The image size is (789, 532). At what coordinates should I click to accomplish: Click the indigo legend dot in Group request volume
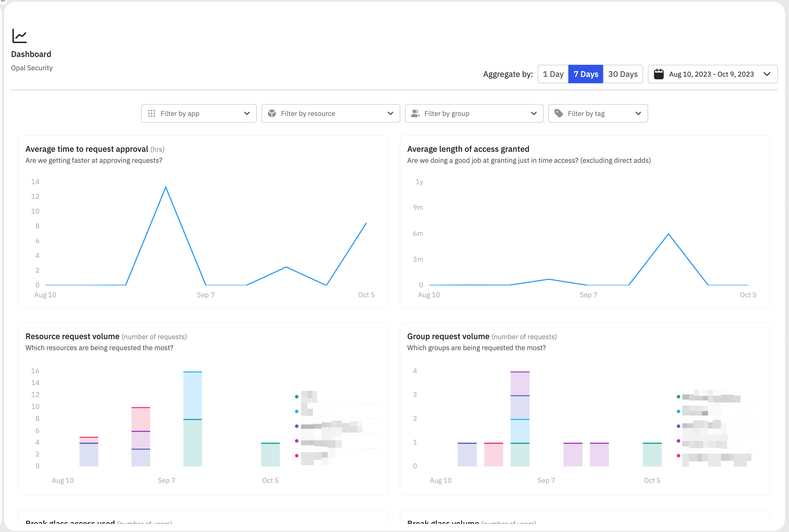coord(678,426)
